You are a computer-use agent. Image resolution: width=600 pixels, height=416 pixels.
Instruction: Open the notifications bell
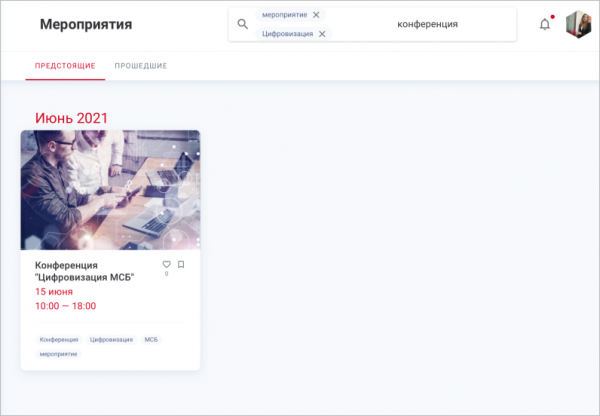tap(545, 24)
